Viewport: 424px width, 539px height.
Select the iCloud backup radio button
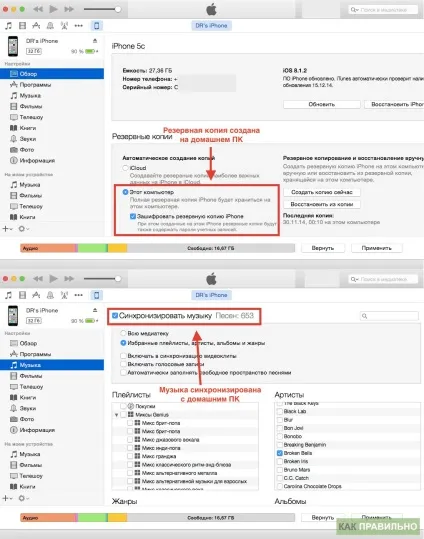125,168
